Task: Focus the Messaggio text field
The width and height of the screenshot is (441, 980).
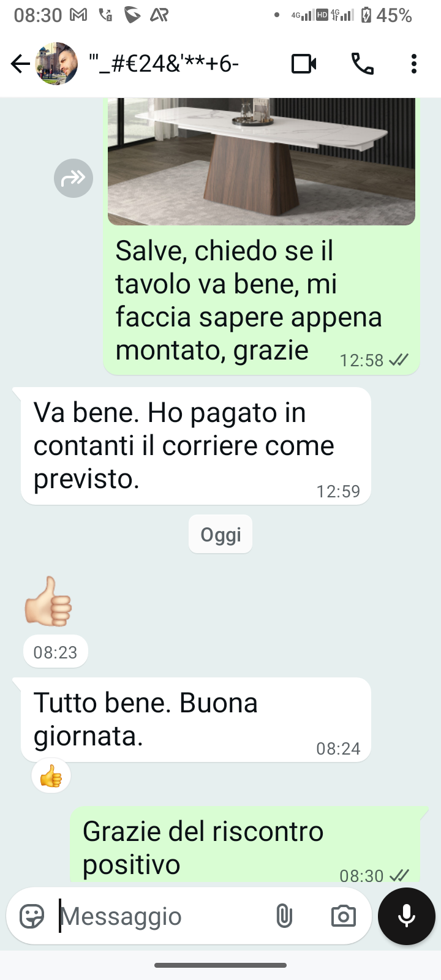Action: click(x=162, y=916)
